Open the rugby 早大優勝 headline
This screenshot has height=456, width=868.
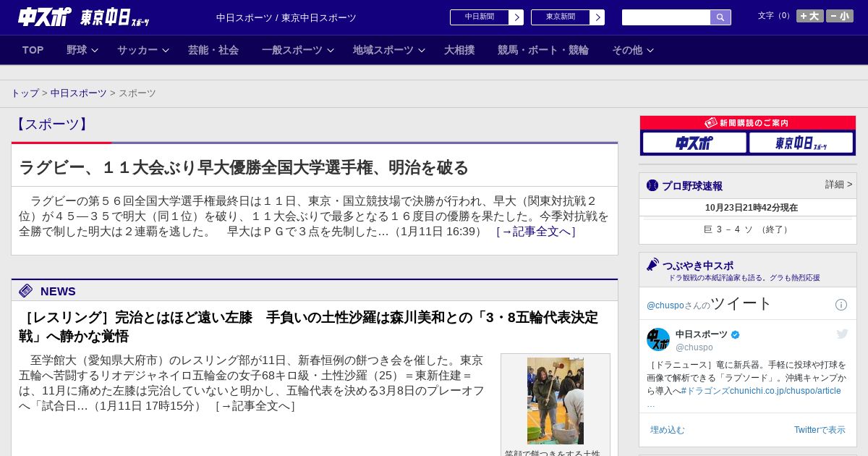point(244,168)
